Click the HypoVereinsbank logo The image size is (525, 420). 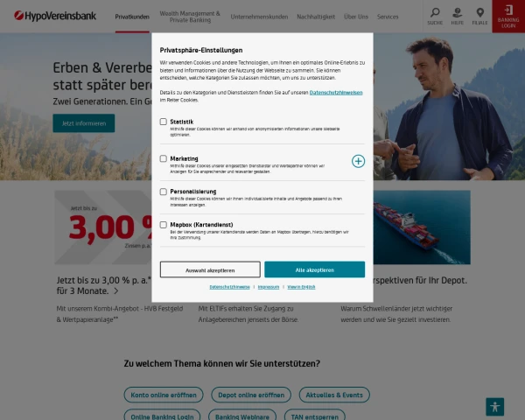point(55,16)
